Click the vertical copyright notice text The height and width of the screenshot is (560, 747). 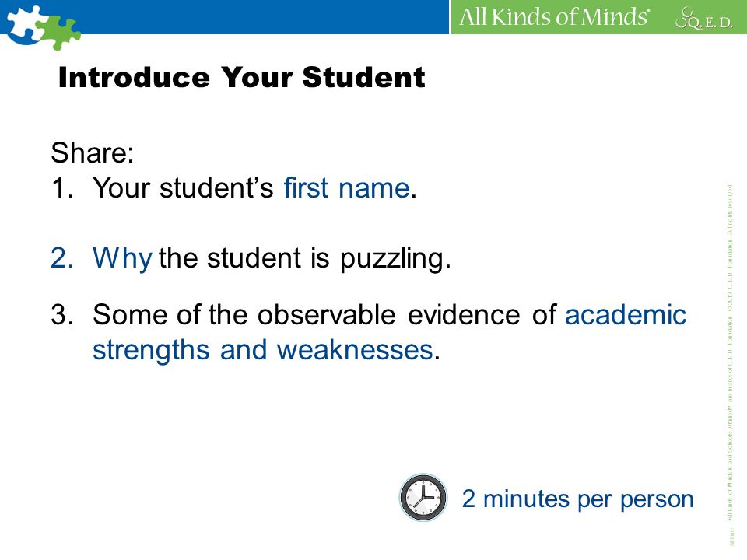point(731,364)
